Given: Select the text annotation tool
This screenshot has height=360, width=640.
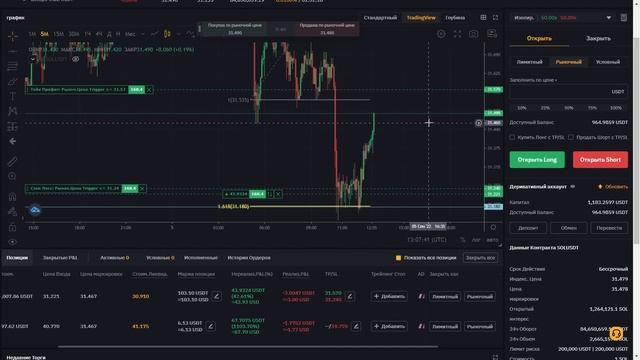Looking at the screenshot, I should pyautogui.click(x=13, y=96).
